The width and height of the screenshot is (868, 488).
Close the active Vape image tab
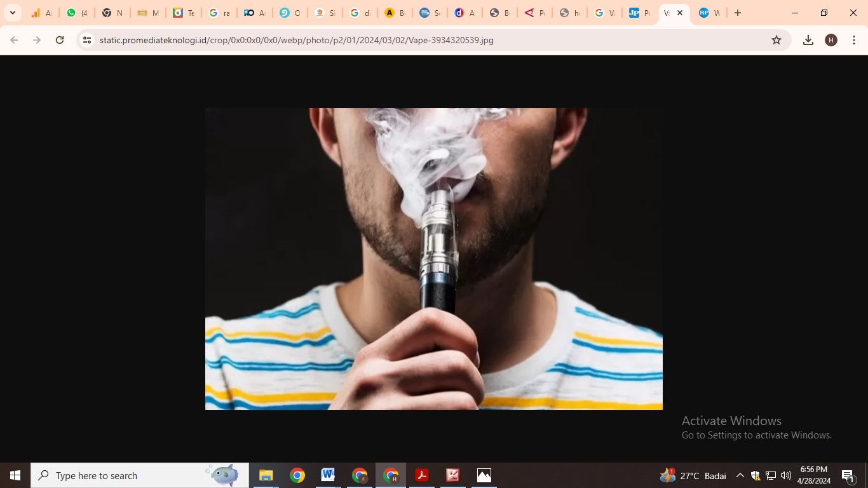pyautogui.click(x=680, y=13)
